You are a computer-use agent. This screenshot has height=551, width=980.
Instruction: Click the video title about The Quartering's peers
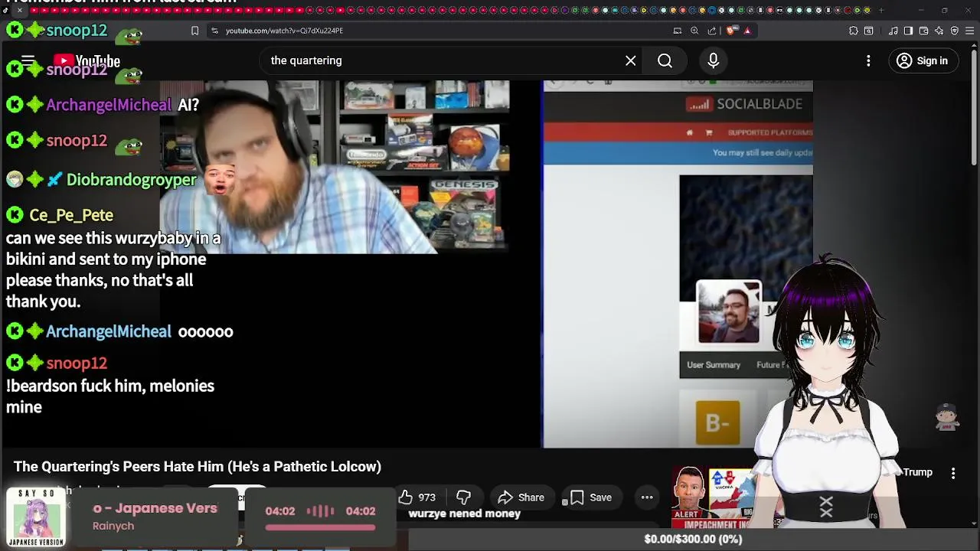(198, 467)
